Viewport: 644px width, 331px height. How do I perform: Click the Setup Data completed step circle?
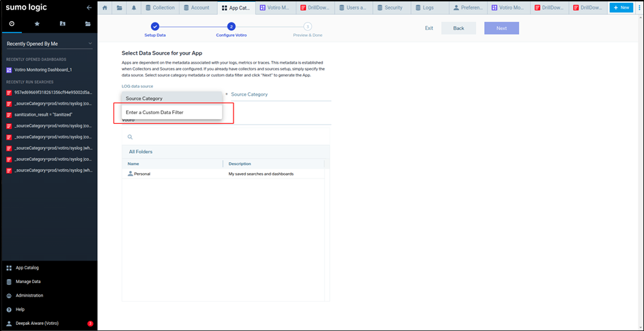(155, 27)
